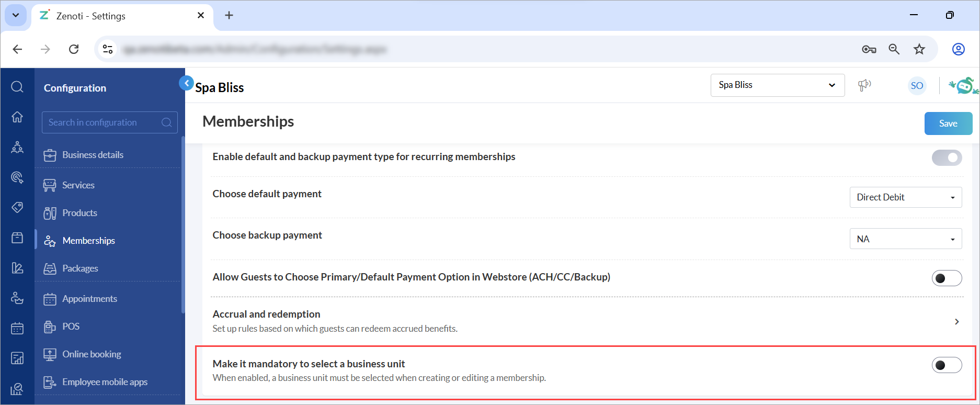Click the SO user profile avatar
This screenshot has height=405, width=980.
pyautogui.click(x=917, y=86)
